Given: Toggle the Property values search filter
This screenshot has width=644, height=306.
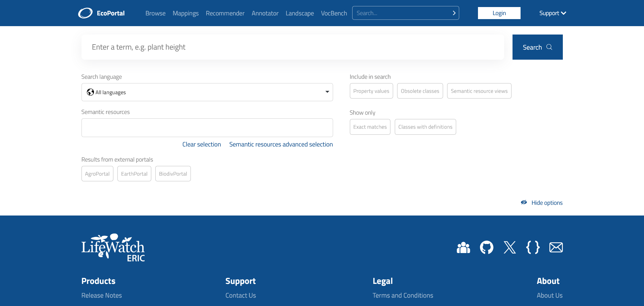Looking at the screenshot, I should pos(371,91).
